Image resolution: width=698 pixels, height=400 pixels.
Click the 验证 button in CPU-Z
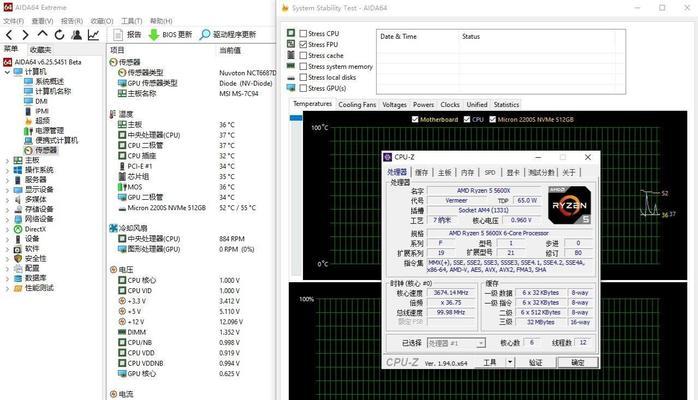[x=536, y=363]
